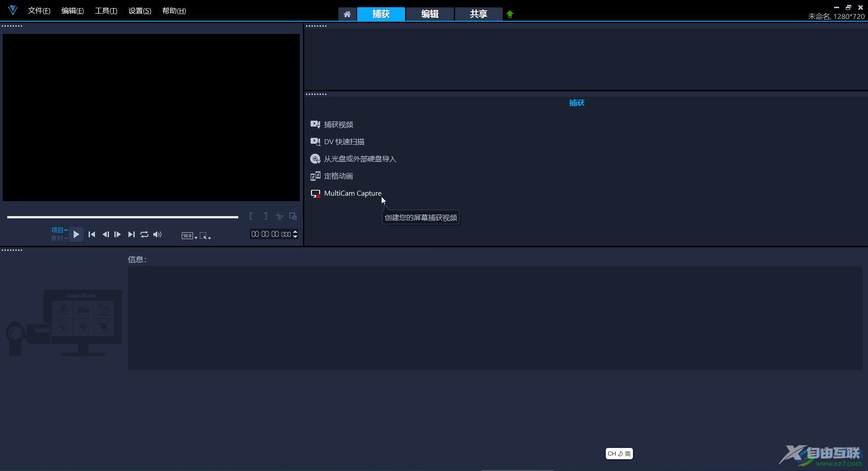The image size is (868, 471).
Task: Click the MultiCam screen record icon
Action: pos(316,193)
